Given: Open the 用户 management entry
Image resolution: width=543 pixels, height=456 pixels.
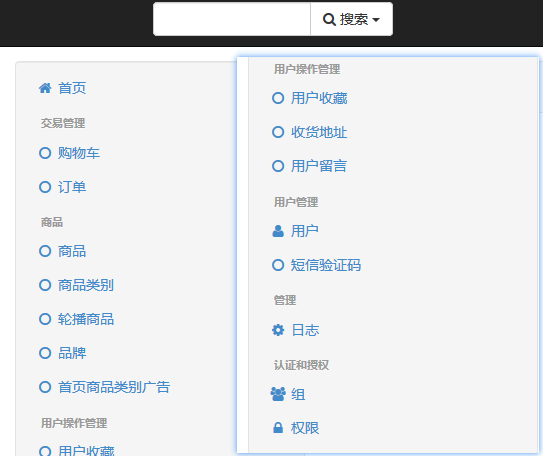Looking at the screenshot, I should (305, 231).
